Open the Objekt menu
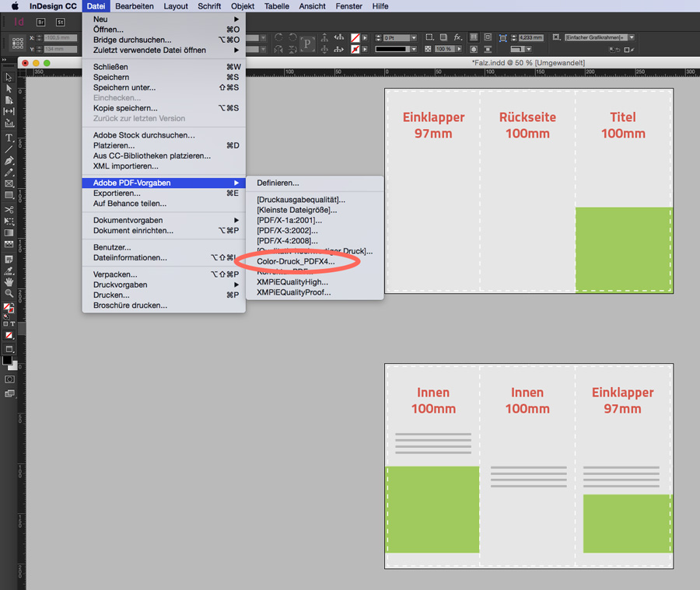700x590 pixels. pyautogui.click(x=243, y=6)
